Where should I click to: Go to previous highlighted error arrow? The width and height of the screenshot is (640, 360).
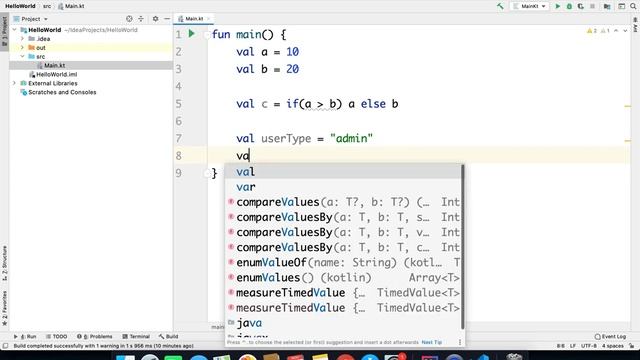tap(616, 31)
